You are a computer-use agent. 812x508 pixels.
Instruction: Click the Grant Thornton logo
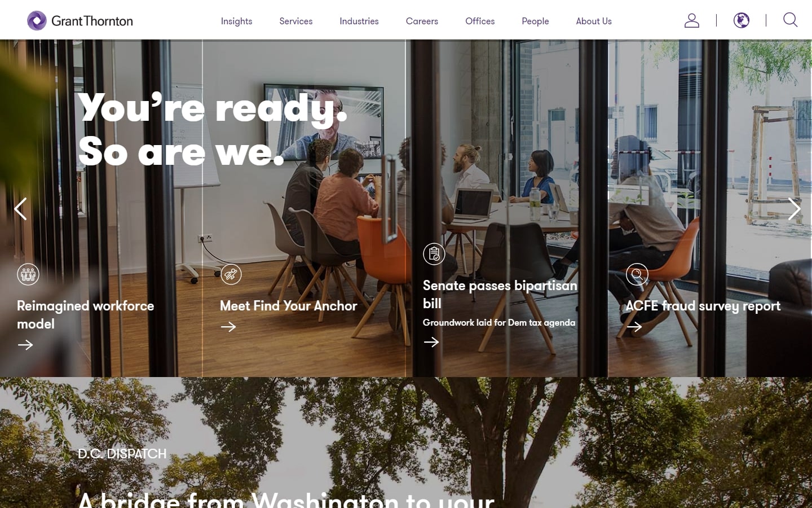pyautogui.click(x=80, y=21)
